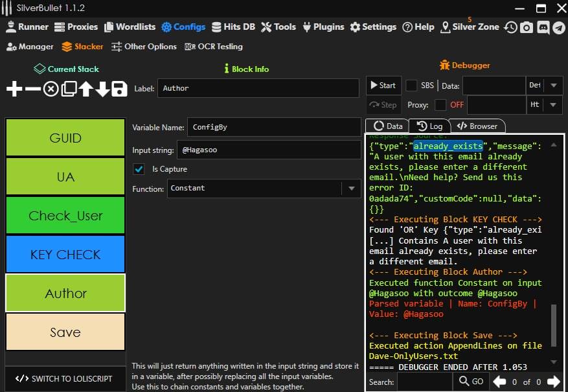Save the config with floppy disk icon
This screenshot has height=392, width=568.
(x=119, y=89)
